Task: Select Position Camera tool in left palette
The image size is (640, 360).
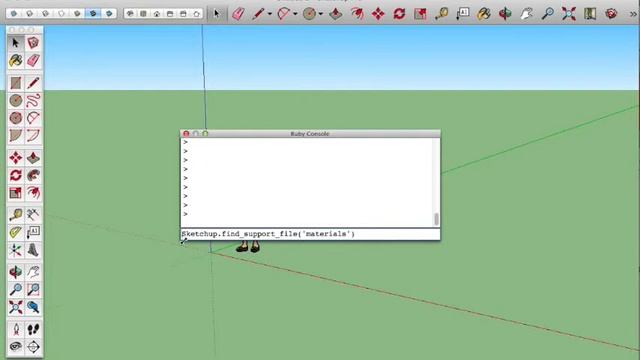Action: [x=16, y=329]
